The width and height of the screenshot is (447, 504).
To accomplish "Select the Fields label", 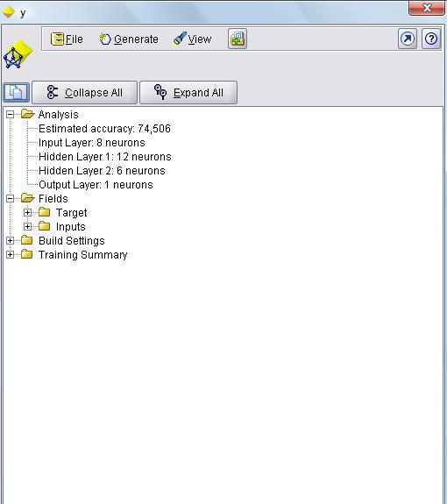I will click(x=53, y=199).
